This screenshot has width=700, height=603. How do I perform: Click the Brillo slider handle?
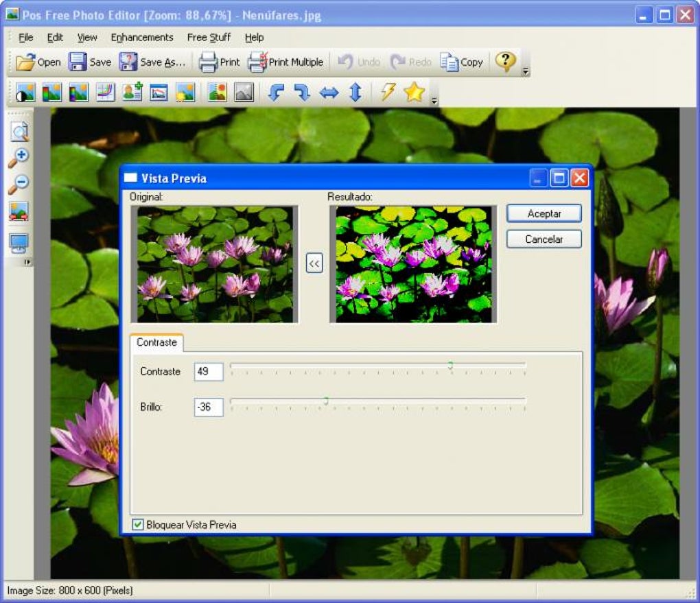pos(326,401)
